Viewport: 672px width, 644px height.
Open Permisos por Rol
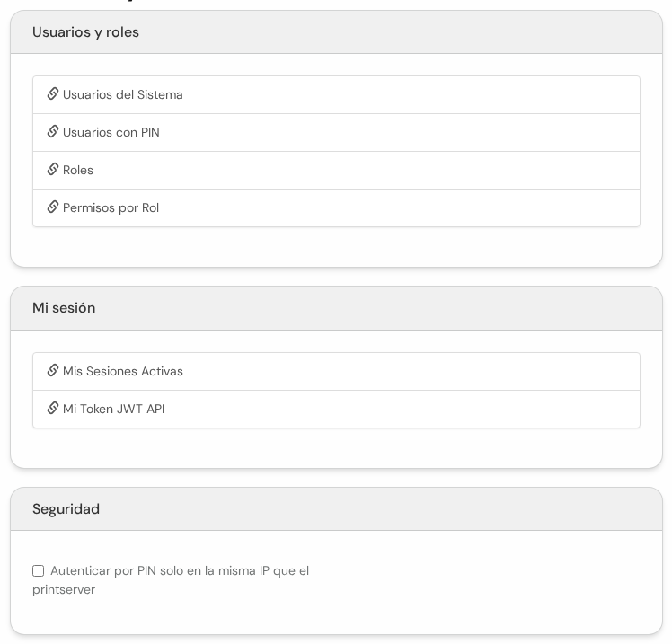(336, 207)
